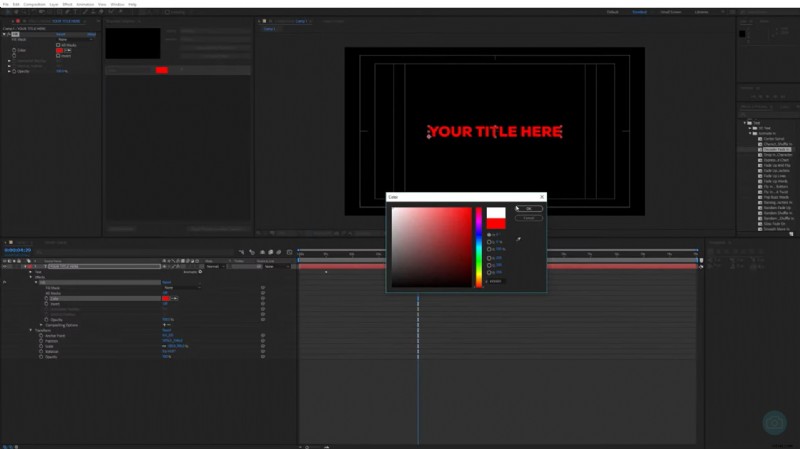This screenshot has width=800, height=449.
Task: Toggle the Fill Invert stopwatch in the timeline
Action: (46, 304)
